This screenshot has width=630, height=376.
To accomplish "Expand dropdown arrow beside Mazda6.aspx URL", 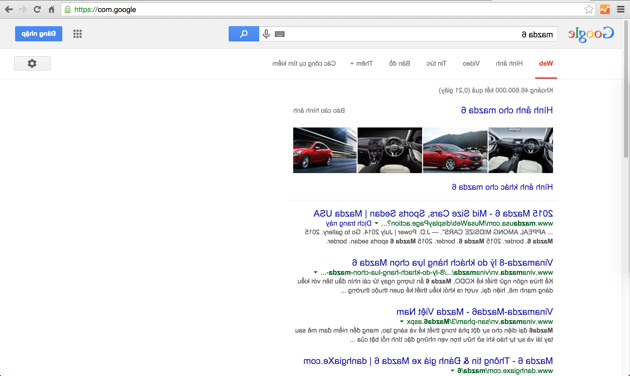I will (x=401, y=321).
